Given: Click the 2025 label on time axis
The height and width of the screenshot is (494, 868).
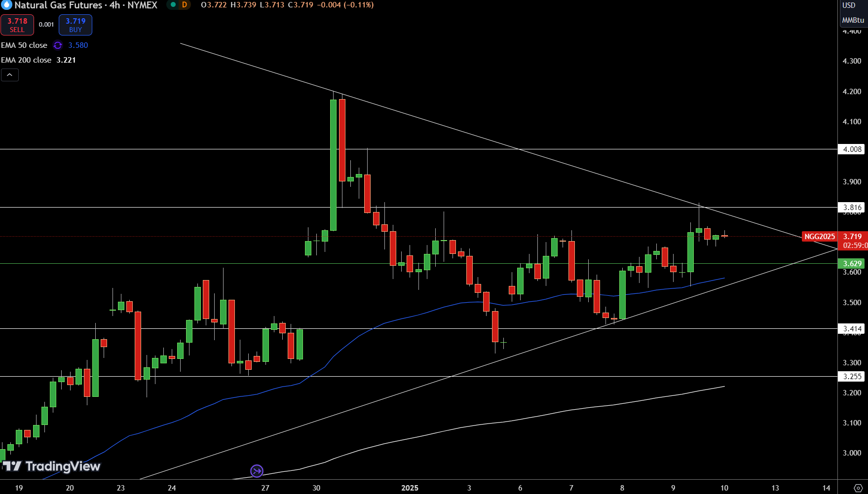Looking at the screenshot, I should pyautogui.click(x=410, y=488).
